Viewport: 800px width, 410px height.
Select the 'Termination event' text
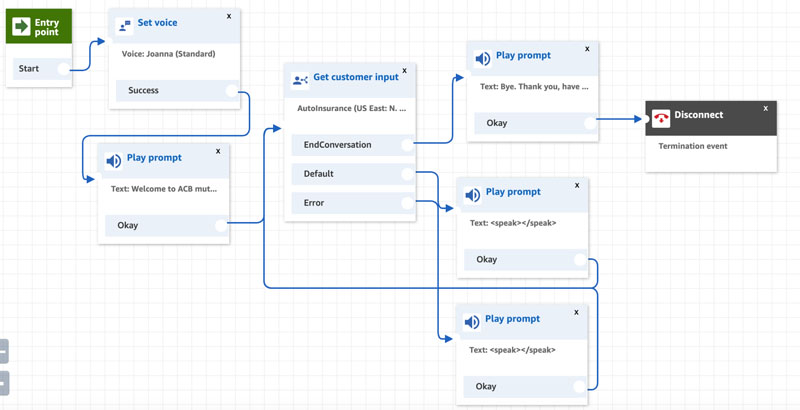click(693, 146)
